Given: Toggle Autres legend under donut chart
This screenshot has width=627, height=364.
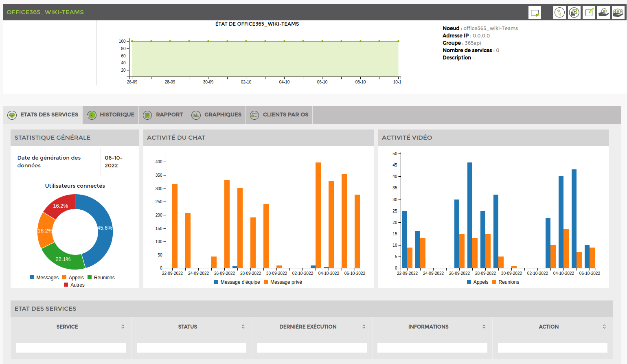Looking at the screenshot, I should click(x=74, y=285).
